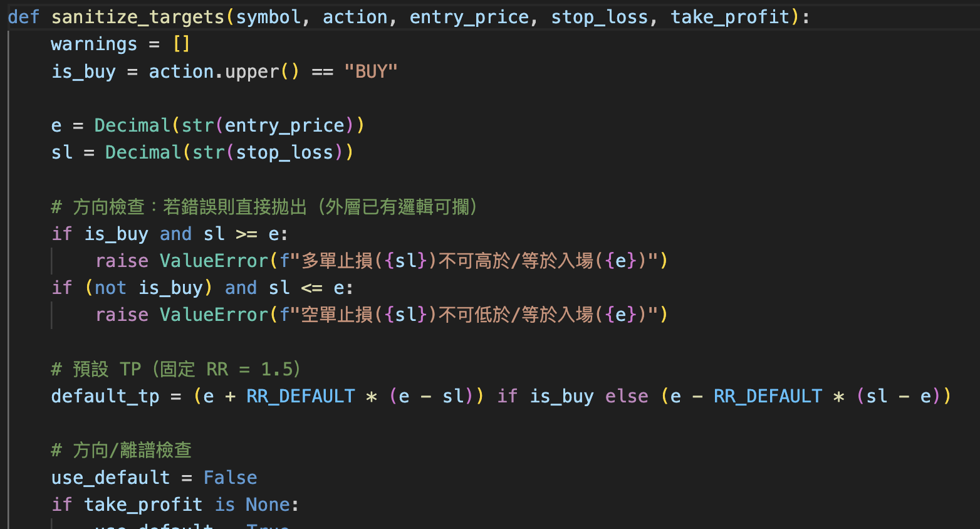The width and height of the screenshot is (980, 529).
Task: Click the False value assigned to use_default
Action: pyautogui.click(x=230, y=478)
